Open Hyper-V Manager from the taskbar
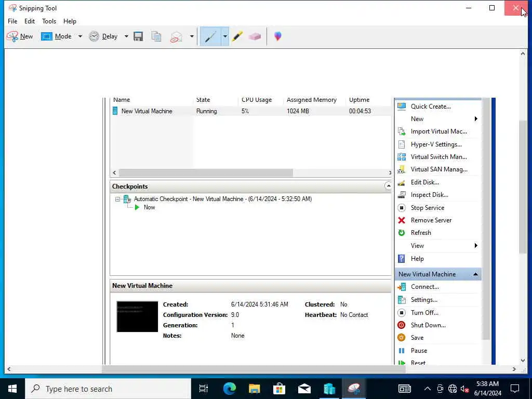Screen dimensions: 532x399 [329, 389]
